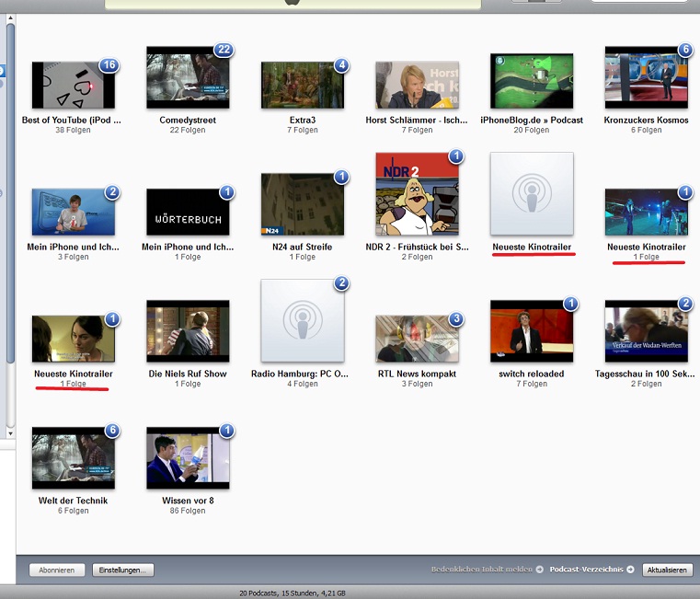Screen dimensions: 700x599
Task: Click the 6 badge on Kronzuckers Kosmos
Action: 685,50
